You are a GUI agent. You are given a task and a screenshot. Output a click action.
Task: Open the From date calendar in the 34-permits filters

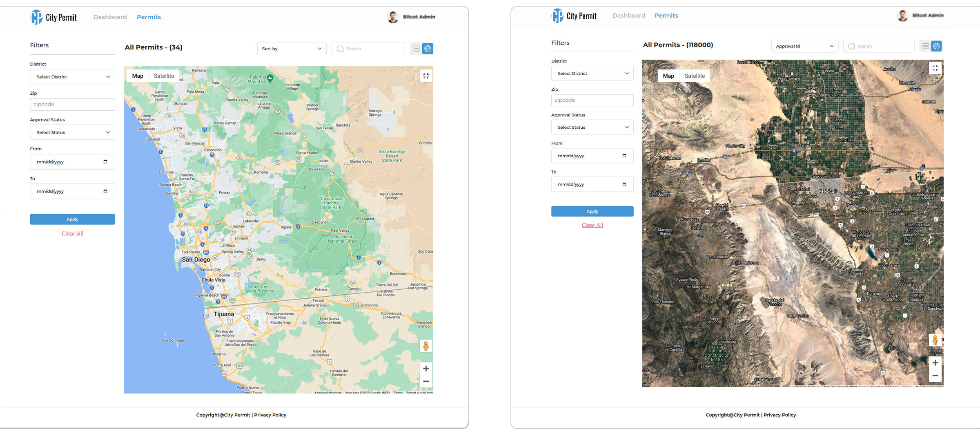pos(105,162)
